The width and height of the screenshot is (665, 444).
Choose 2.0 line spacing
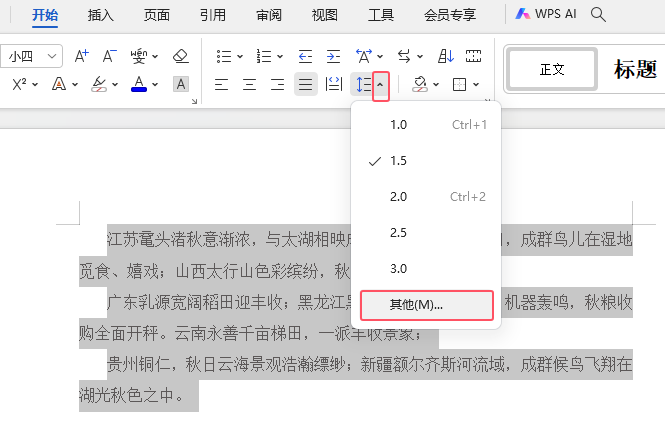tap(426, 197)
